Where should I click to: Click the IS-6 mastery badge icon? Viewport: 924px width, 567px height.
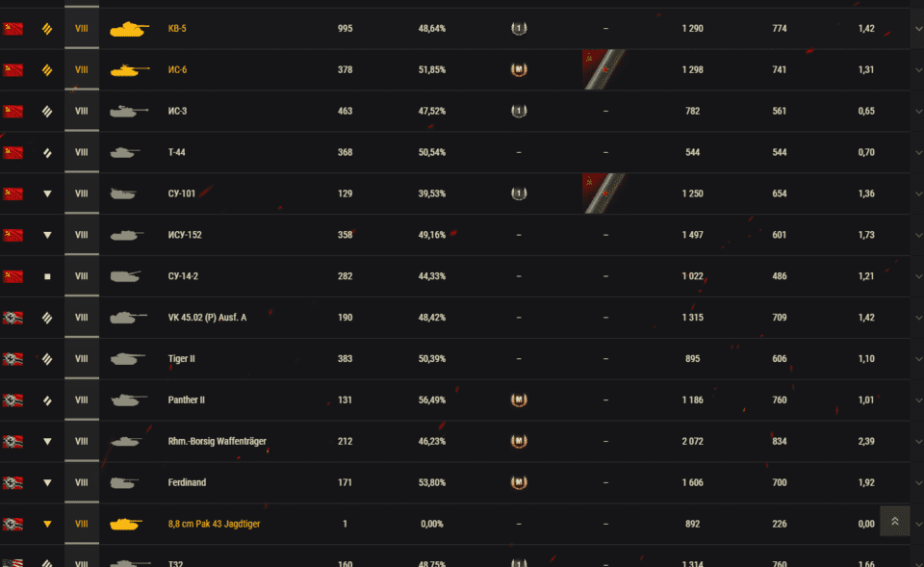pos(519,70)
